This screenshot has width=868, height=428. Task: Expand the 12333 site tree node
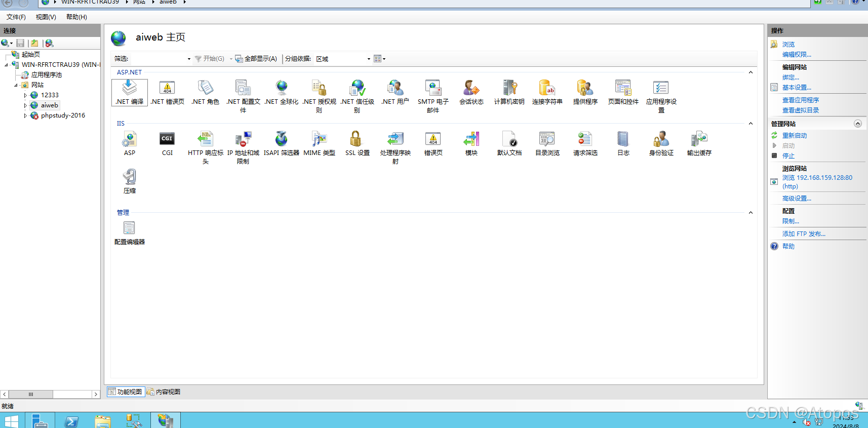tap(25, 95)
